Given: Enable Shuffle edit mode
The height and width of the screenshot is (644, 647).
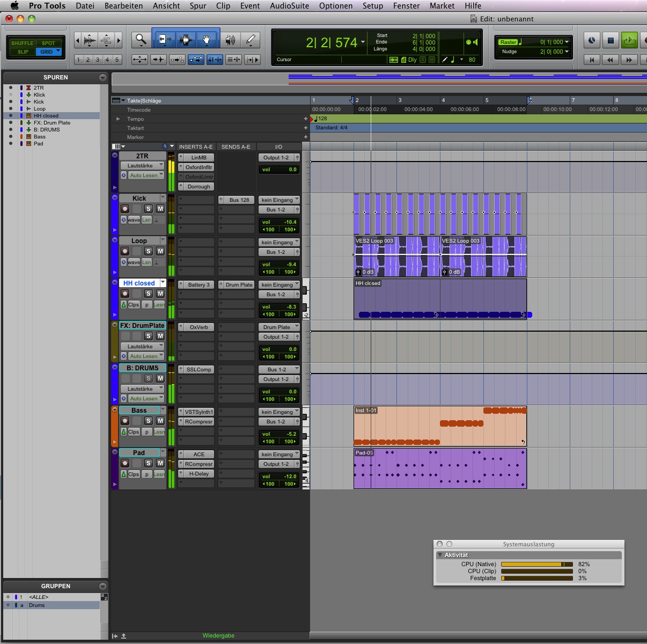Looking at the screenshot, I should click(x=22, y=43).
